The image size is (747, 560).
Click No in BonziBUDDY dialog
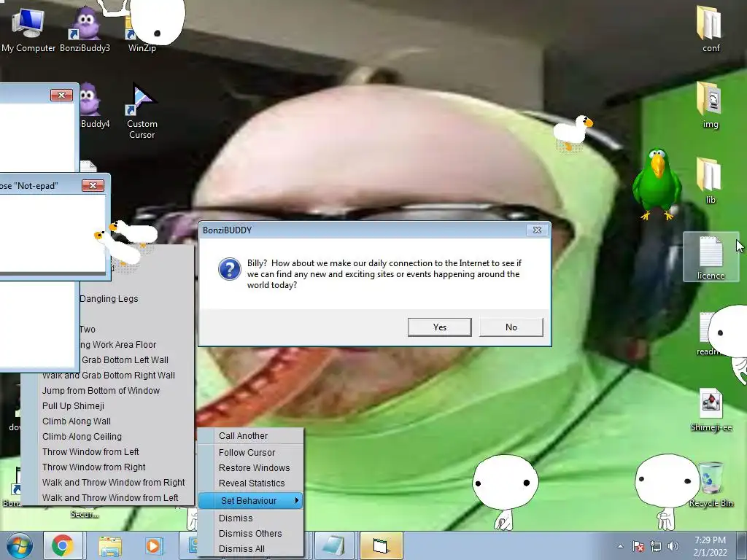click(511, 327)
